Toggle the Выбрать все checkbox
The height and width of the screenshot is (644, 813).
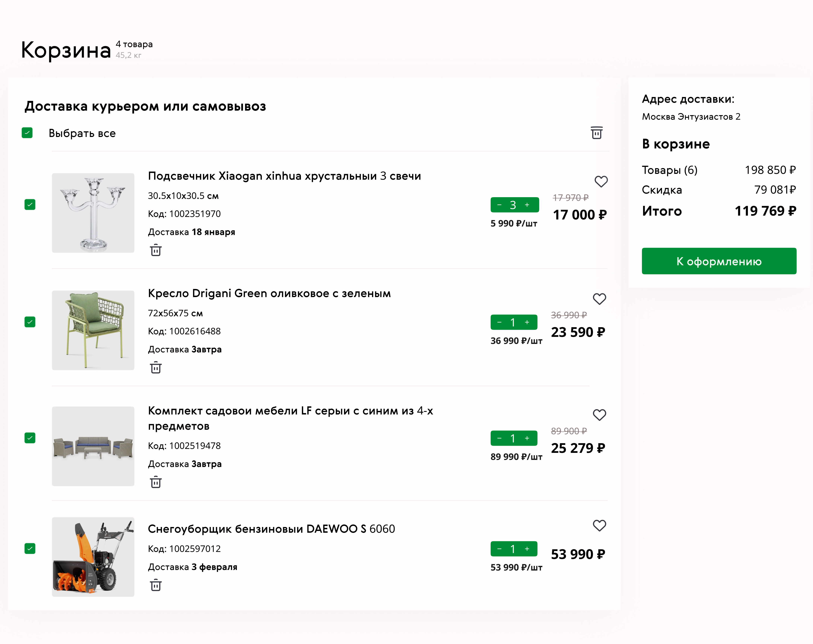tap(27, 133)
